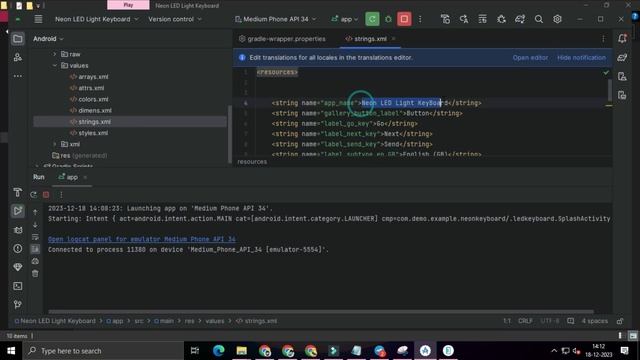This screenshot has width=640, height=360.
Task: Toggle read-only lock in status bar
Action: (x=620, y=321)
